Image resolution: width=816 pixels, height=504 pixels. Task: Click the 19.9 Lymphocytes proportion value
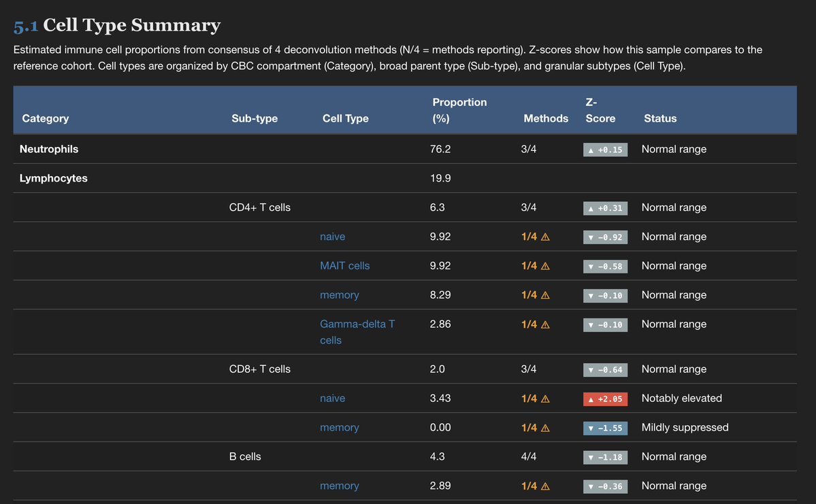coord(440,178)
